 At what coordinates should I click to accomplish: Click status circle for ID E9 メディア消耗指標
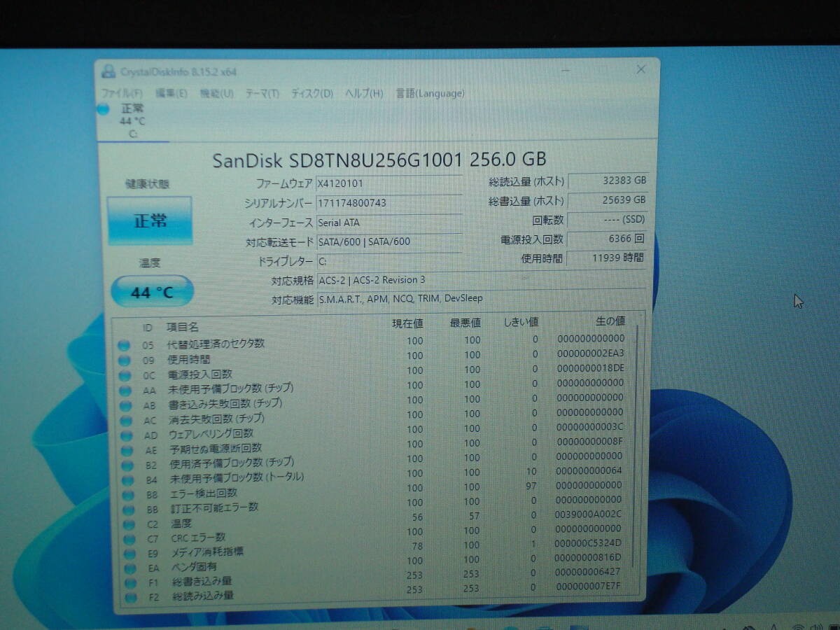tap(128, 553)
